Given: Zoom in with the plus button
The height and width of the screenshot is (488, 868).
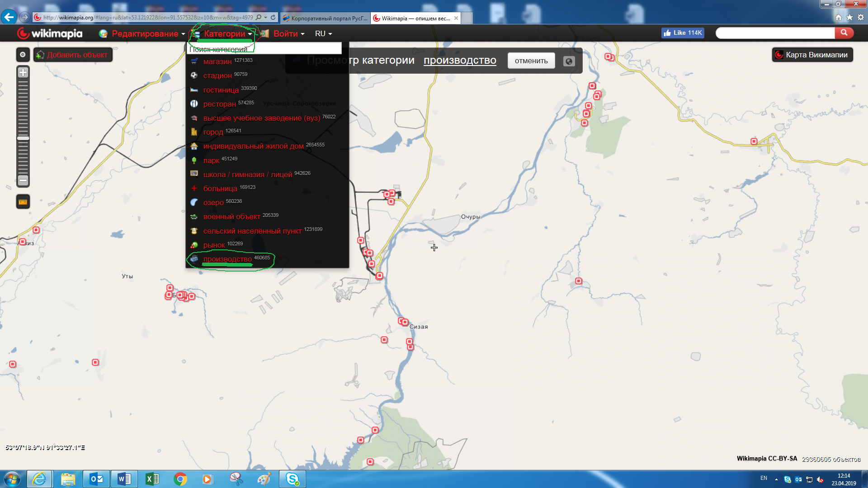Looking at the screenshot, I should pos(23,72).
